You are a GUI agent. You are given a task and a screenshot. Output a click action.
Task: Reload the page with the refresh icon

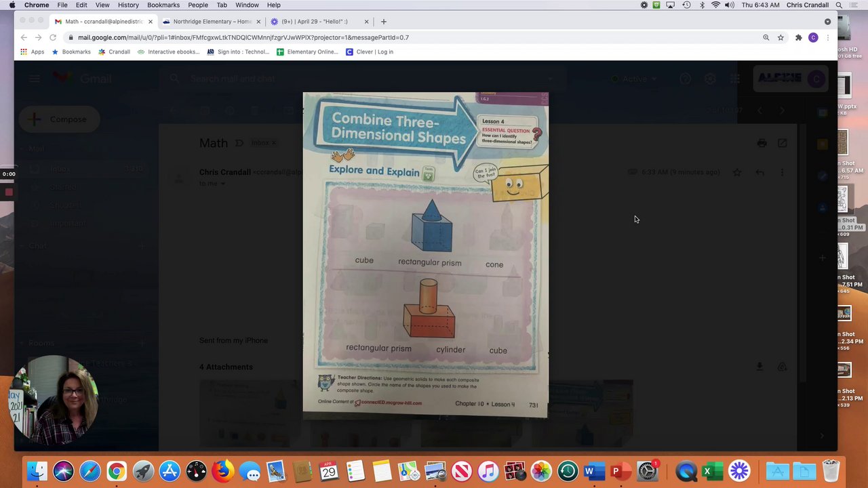pyautogui.click(x=52, y=37)
